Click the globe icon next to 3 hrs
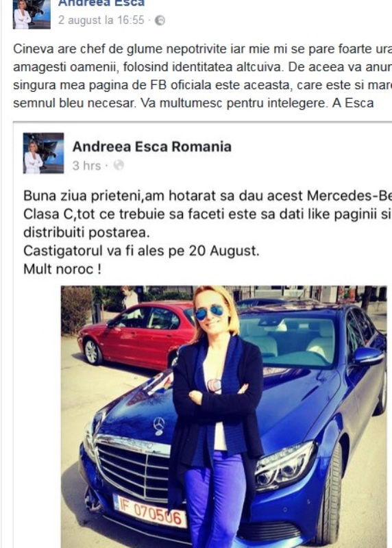The width and height of the screenshot is (392, 548). pyautogui.click(x=119, y=165)
